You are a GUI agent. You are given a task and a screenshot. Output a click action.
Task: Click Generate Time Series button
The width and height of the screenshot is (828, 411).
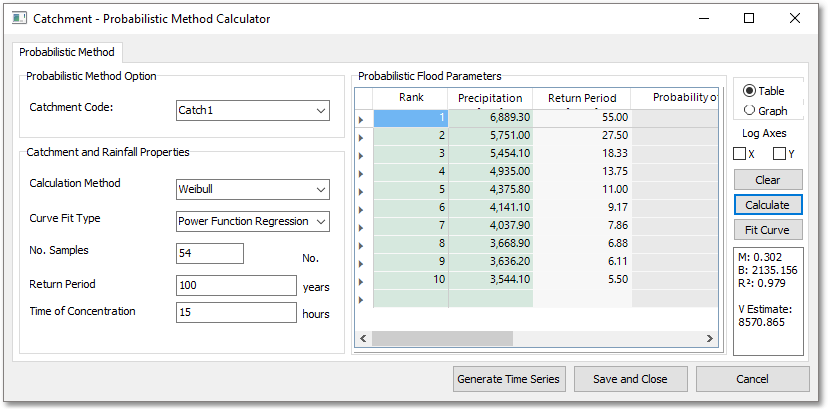509,379
